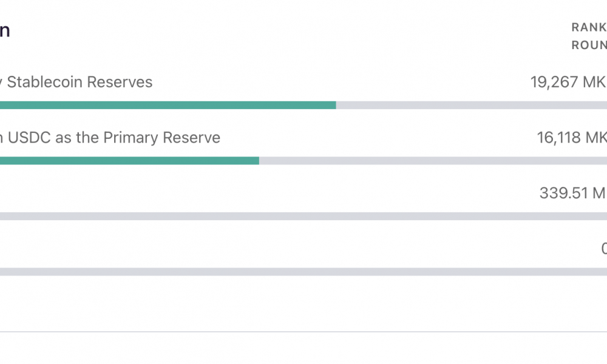Click the 339.51 M vote amount
The image size is (607, 364).
573,193
